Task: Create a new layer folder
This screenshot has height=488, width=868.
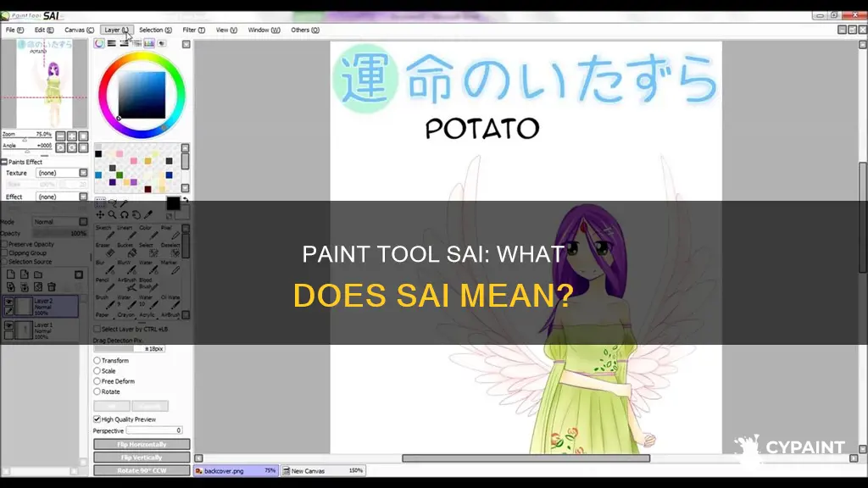Action: point(38,274)
